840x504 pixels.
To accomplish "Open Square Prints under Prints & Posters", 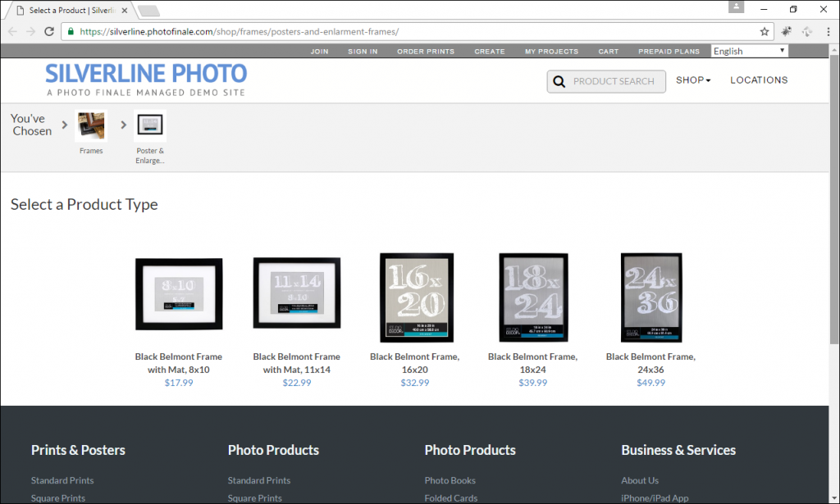I will (58, 498).
